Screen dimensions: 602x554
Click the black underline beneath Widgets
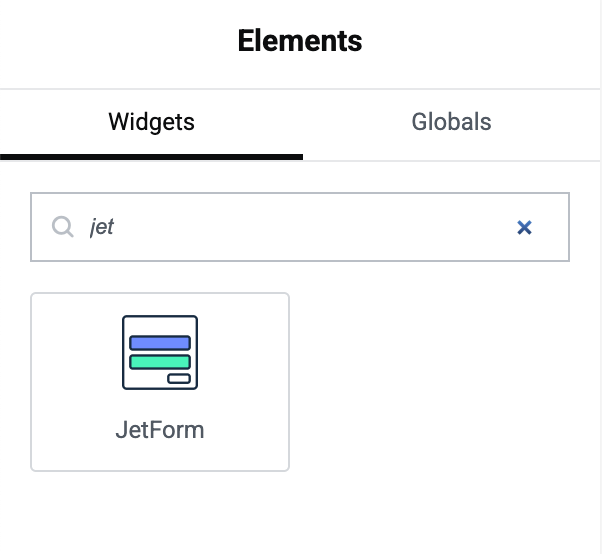coord(151,157)
